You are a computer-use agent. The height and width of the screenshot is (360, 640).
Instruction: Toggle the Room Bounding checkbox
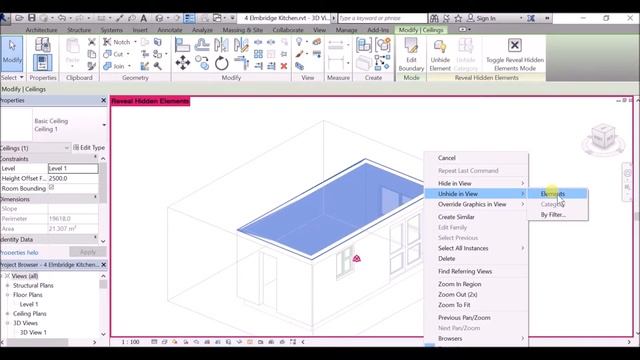point(51,187)
